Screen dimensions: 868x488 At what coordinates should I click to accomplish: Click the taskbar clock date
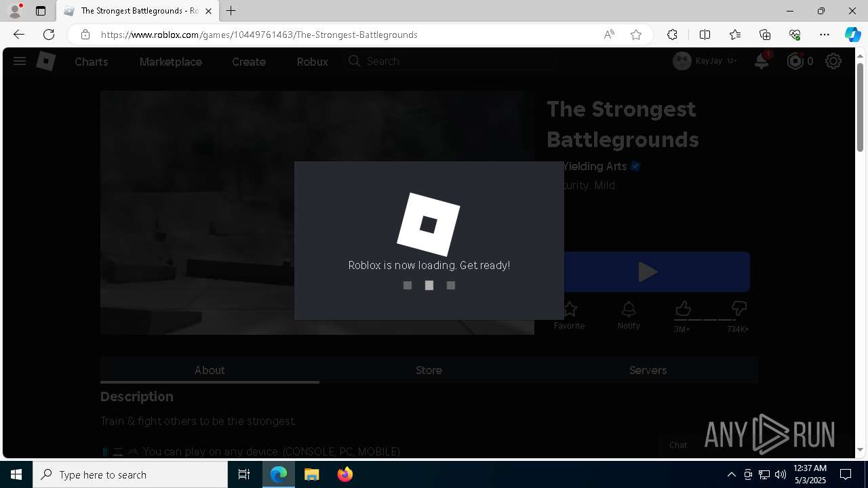[810, 474]
